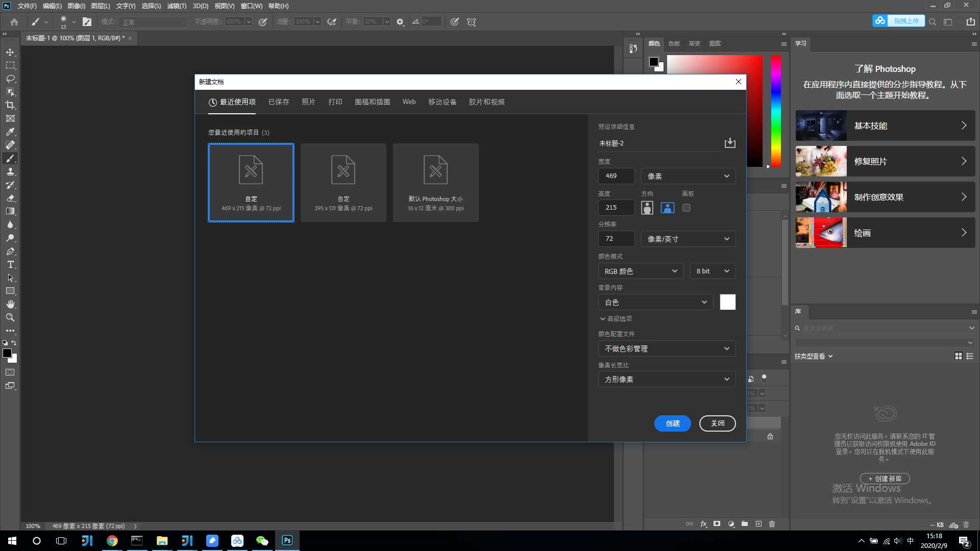980x551 pixels.
Task: Switch to 移动设备 tab
Action: coord(443,102)
